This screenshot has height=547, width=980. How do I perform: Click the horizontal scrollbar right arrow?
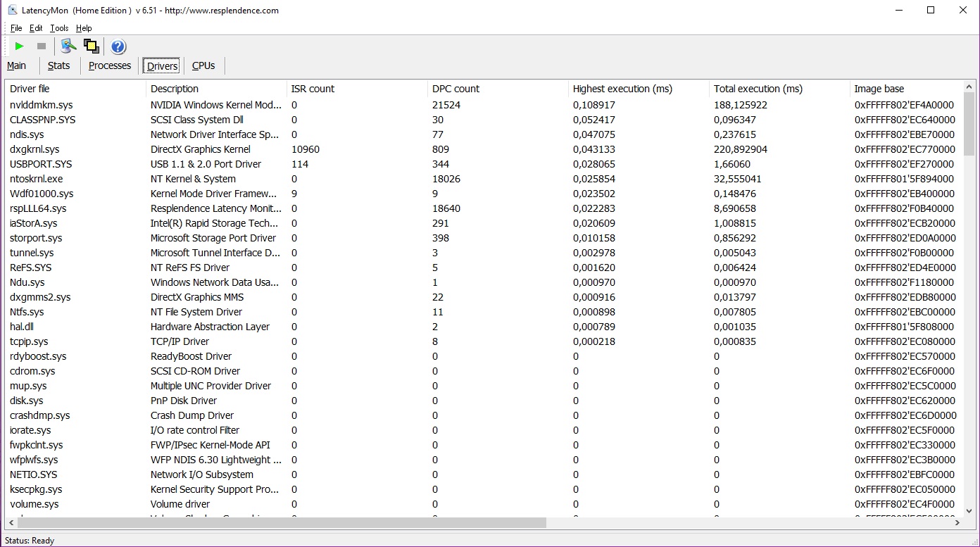coord(957,523)
